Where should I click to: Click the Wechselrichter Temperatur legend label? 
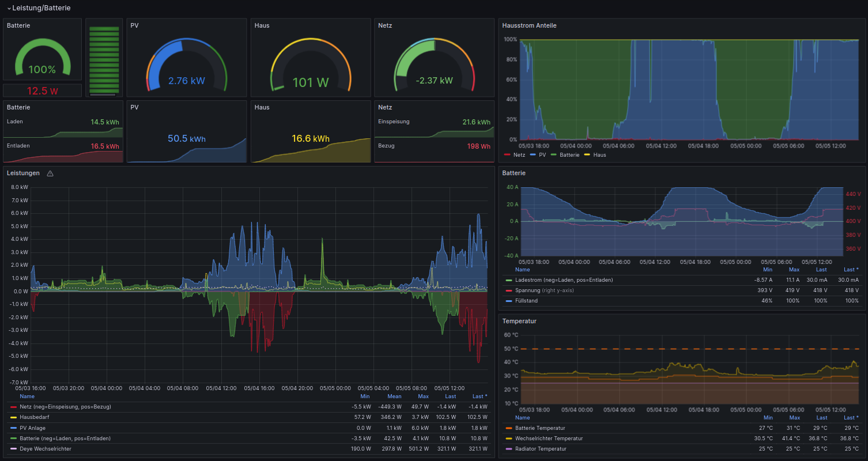548,438
